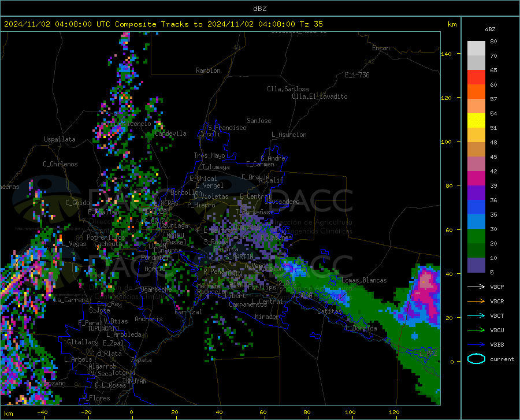Select the royal blue 35-36 dBZ swatch
Image resolution: width=520 pixels, height=420 pixels.
click(476, 207)
